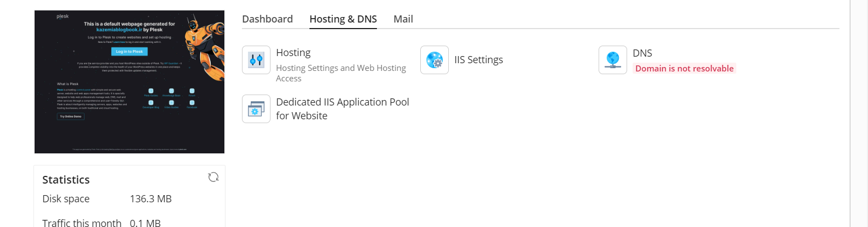
Task: Refresh the Statistics panel
Action: pyautogui.click(x=213, y=177)
